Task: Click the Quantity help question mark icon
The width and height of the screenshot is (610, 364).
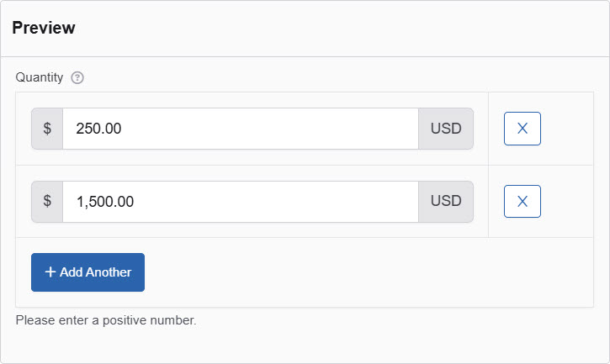Action: [77, 78]
